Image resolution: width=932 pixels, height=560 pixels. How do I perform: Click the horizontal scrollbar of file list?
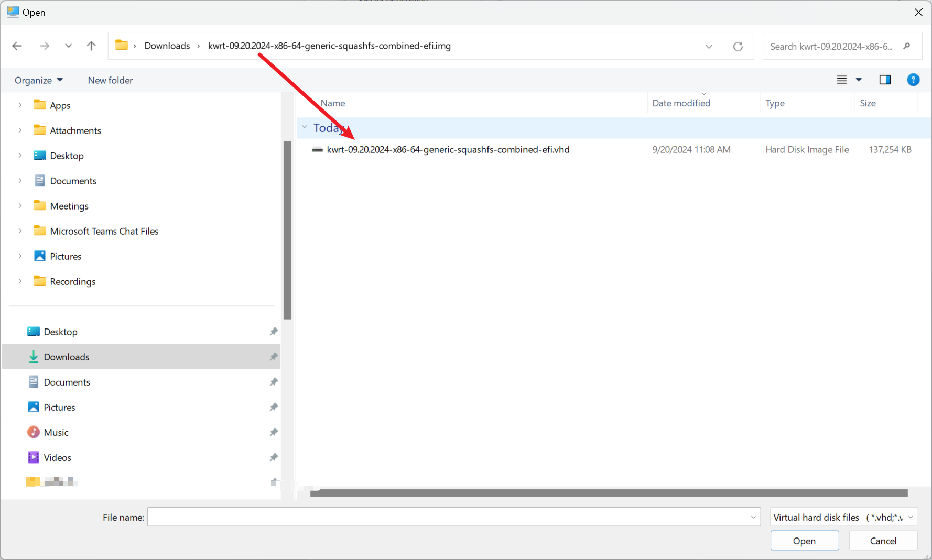[x=608, y=493]
